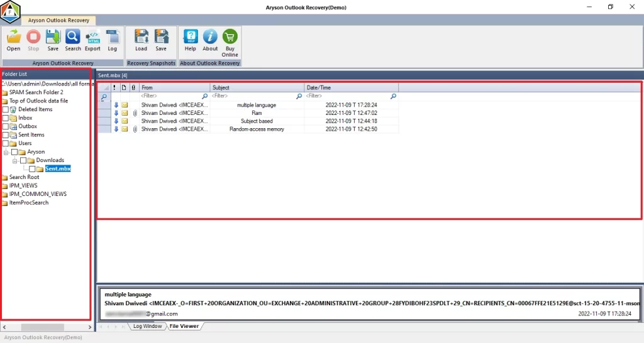This screenshot has width=644, height=343.
Task: Check the Aryson folder checkbox
Action: click(x=14, y=152)
